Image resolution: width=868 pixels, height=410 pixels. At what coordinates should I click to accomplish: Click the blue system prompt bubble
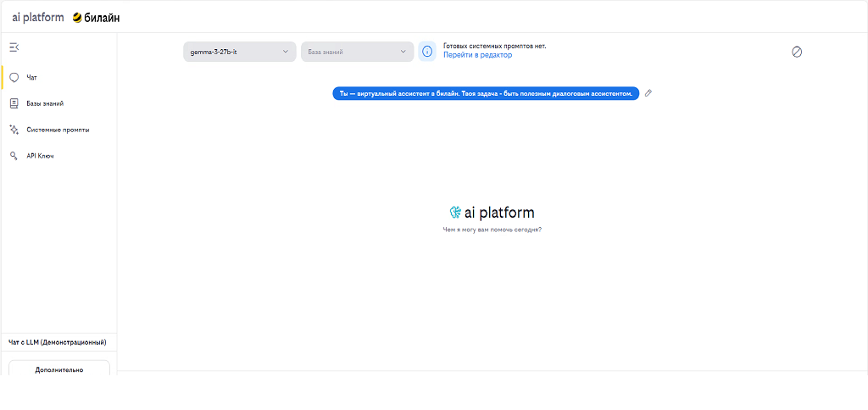(x=486, y=93)
